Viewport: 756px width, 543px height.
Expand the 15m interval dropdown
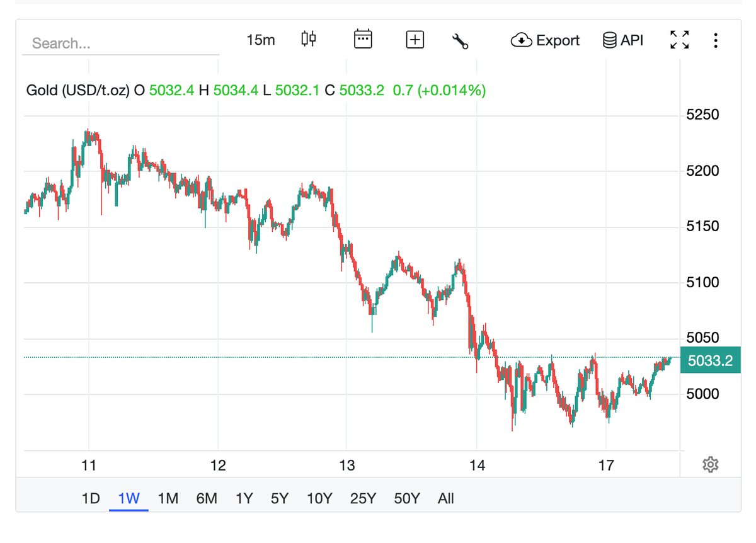pos(261,40)
